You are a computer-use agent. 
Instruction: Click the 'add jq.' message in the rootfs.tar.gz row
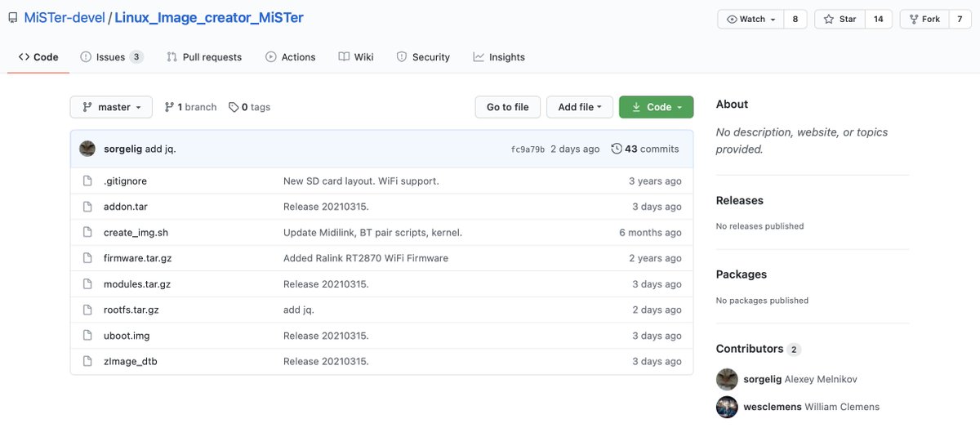coord(299,310)
